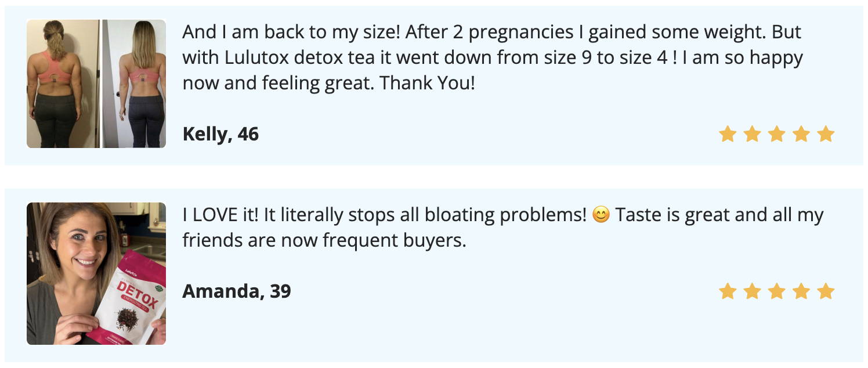Click the second star in Kelly's rating
This screenshot has width=868, height=368.
(x=752, y=135)
